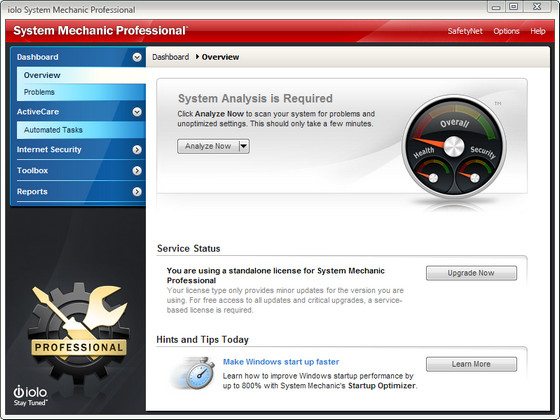Open the Analyze Now dropdown arrow
Viewport: 560px width, 420px height.
tap(244, 146)
